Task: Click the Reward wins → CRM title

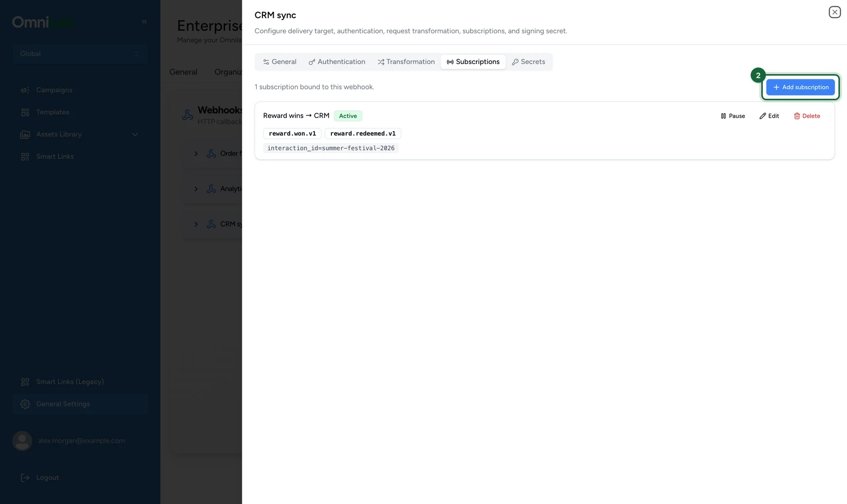Action: pyautogui.click(x=296, y=115)
